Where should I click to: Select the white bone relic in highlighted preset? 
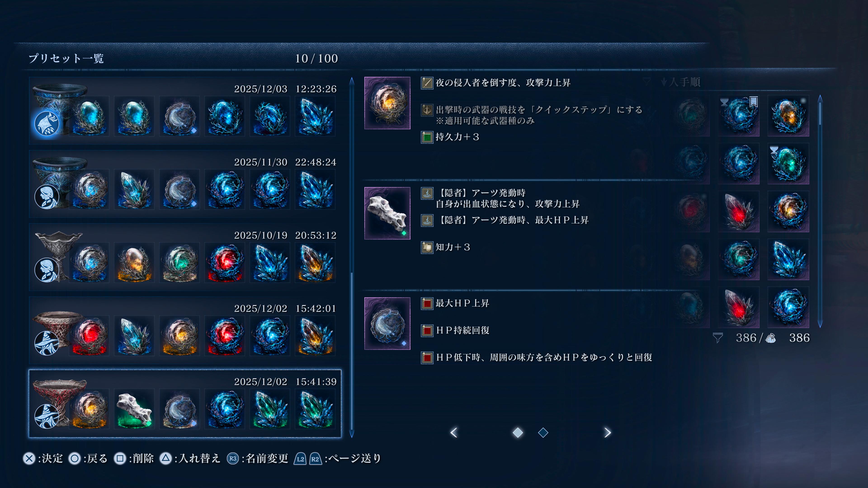point(134,409)
